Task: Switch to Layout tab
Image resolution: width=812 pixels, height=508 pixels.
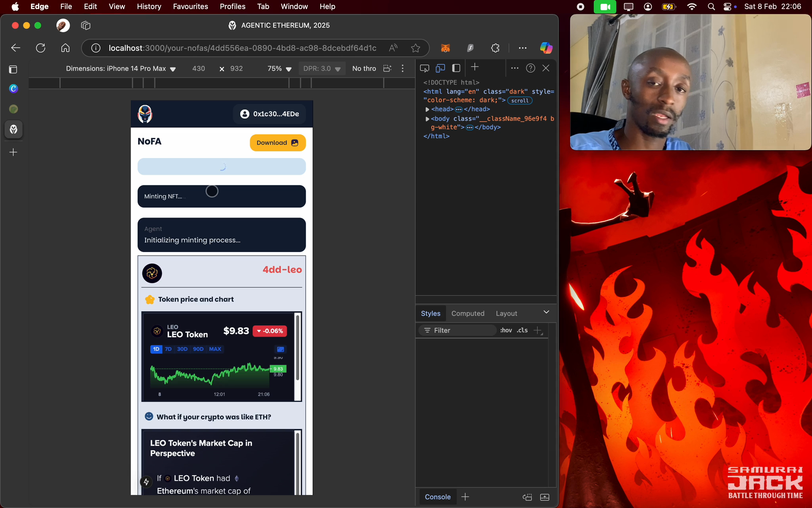Action: (506, 314)
